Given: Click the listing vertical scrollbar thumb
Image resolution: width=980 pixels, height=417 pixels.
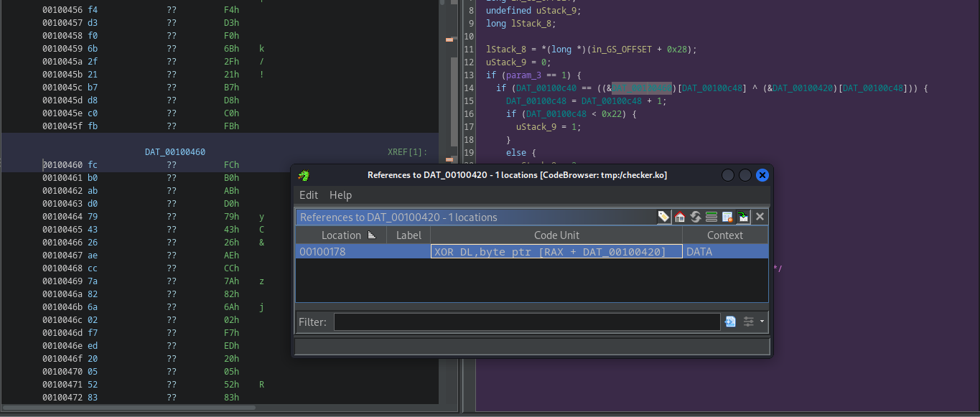Looking at the screenshot, I should pyautogui.click(x=453, y=100).
